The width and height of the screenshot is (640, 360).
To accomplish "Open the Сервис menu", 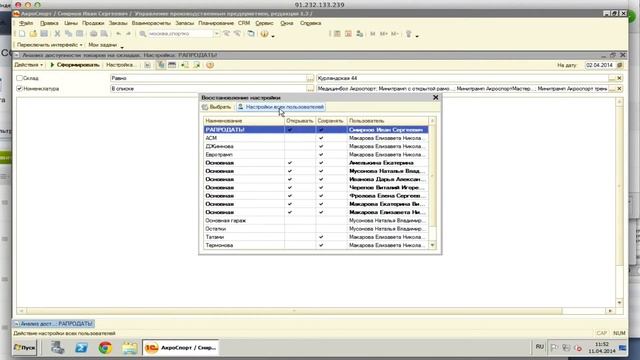I will pos(264,23).
